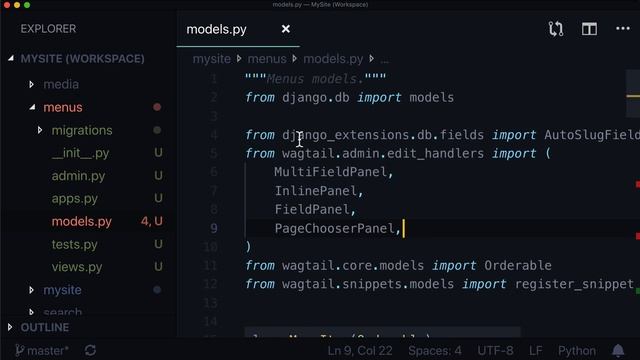The width and height of the screenshot is (640, 360).
Task: Collapse the MYSITE (WORKSPACE) section
Action: click(x=11, y=59)
